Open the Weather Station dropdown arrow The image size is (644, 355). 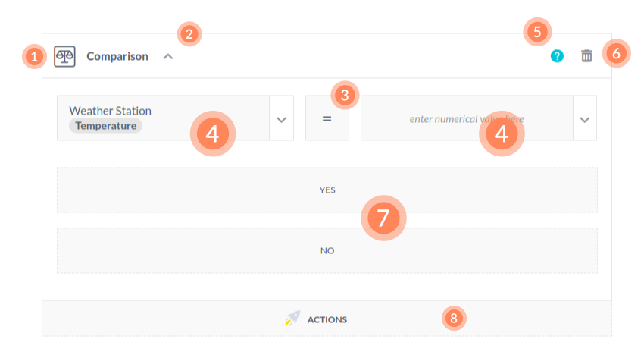coord(281,118)
